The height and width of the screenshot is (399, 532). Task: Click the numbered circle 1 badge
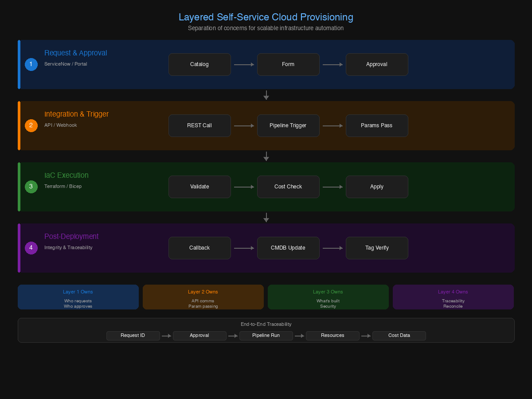tap(31, 64)
